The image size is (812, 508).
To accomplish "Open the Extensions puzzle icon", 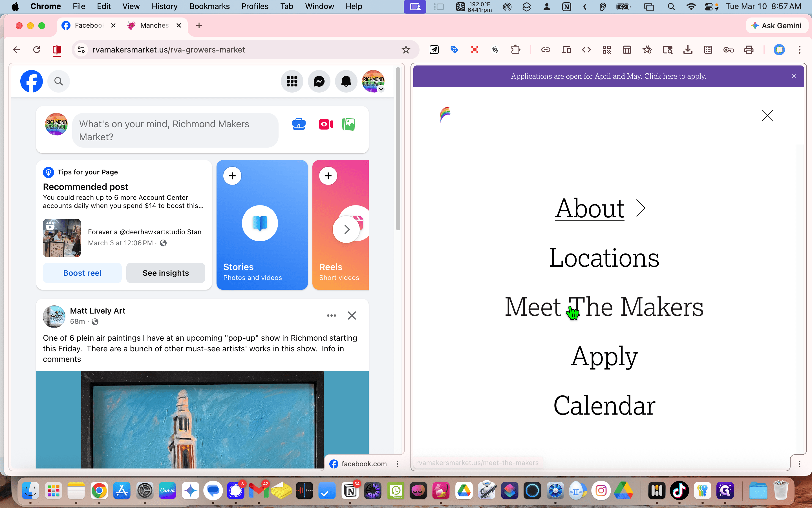I will click(x=515, y=50).
